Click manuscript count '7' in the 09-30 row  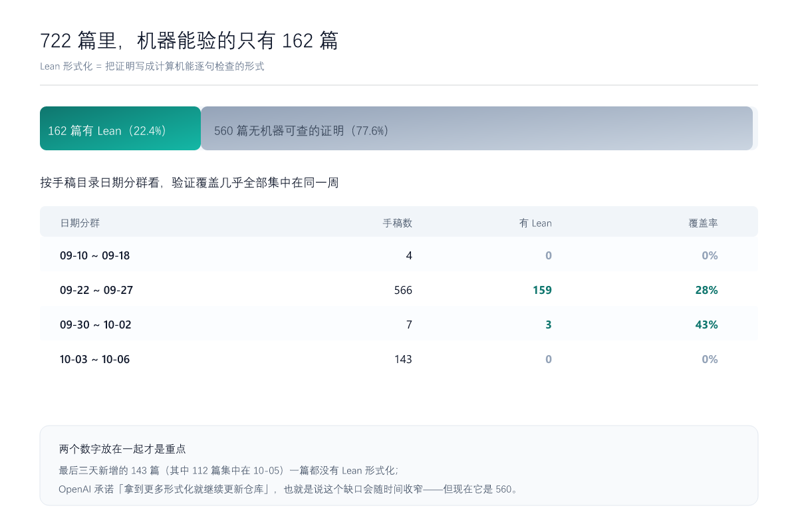coord(409,325)
